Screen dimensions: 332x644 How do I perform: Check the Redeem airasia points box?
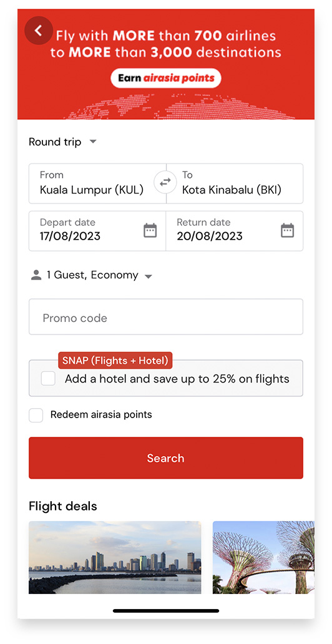(x=36, y=415)
